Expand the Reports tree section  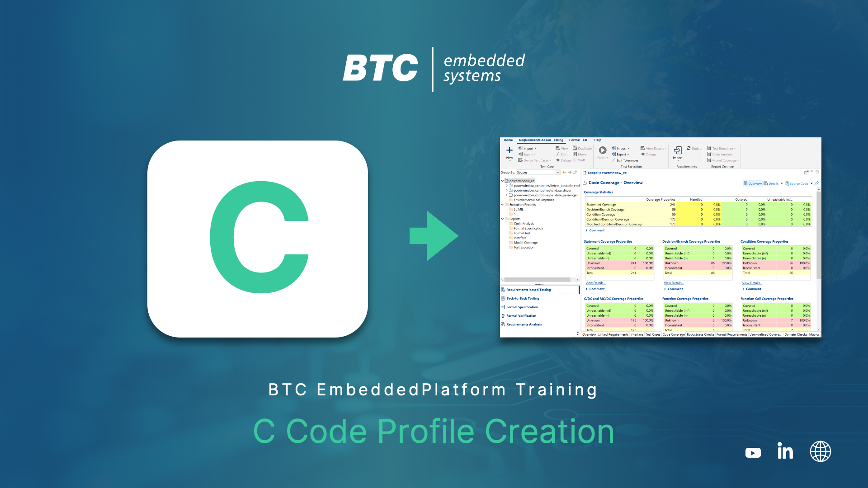click(x=504, y=219)
